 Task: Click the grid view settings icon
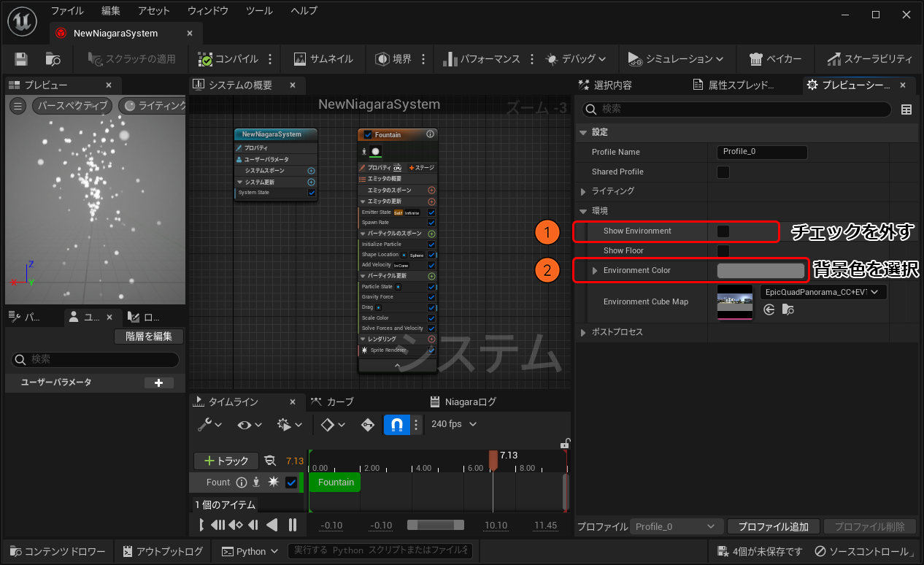(x=906, y=109)
